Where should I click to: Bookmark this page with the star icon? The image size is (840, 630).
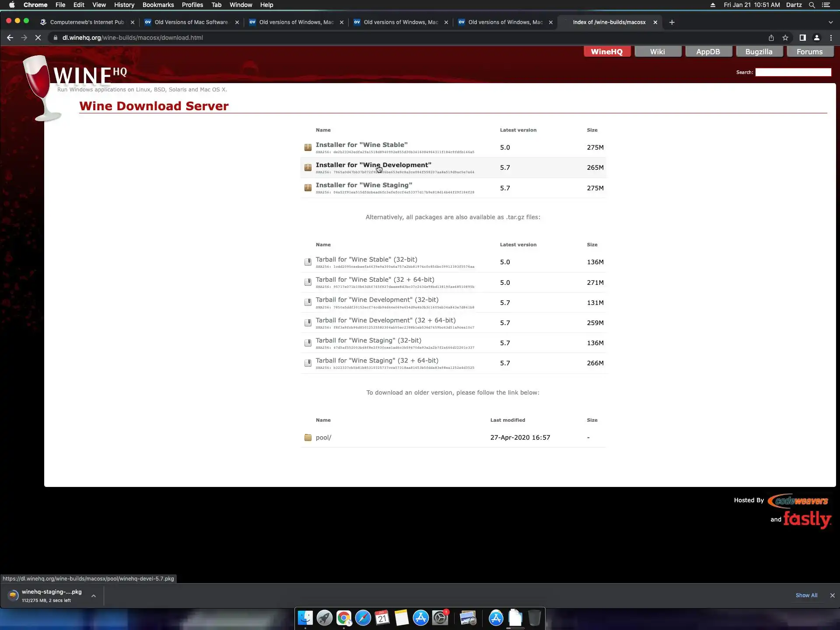point(785,38)
